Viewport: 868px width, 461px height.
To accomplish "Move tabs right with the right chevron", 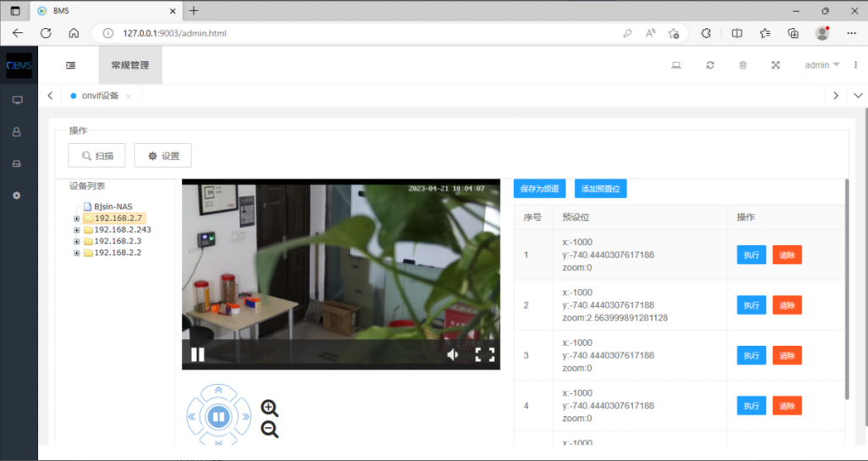I will [x=835, y=96].
